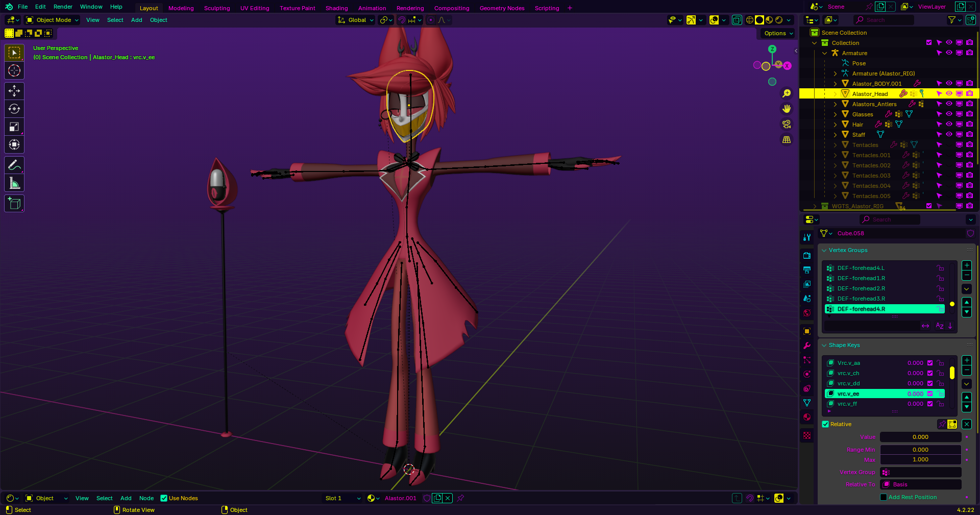The width and height of the screenshot is (980, 515).
Task: Open the File menu
Action: 22,7
